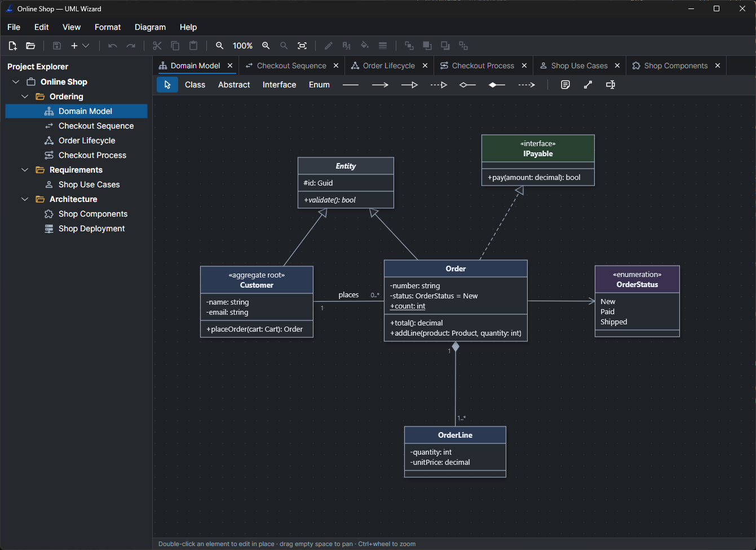The height and width of the screenshot is (550, 756).
Task: Zoom out with the minus magnifier
Action: click(220, 46)
